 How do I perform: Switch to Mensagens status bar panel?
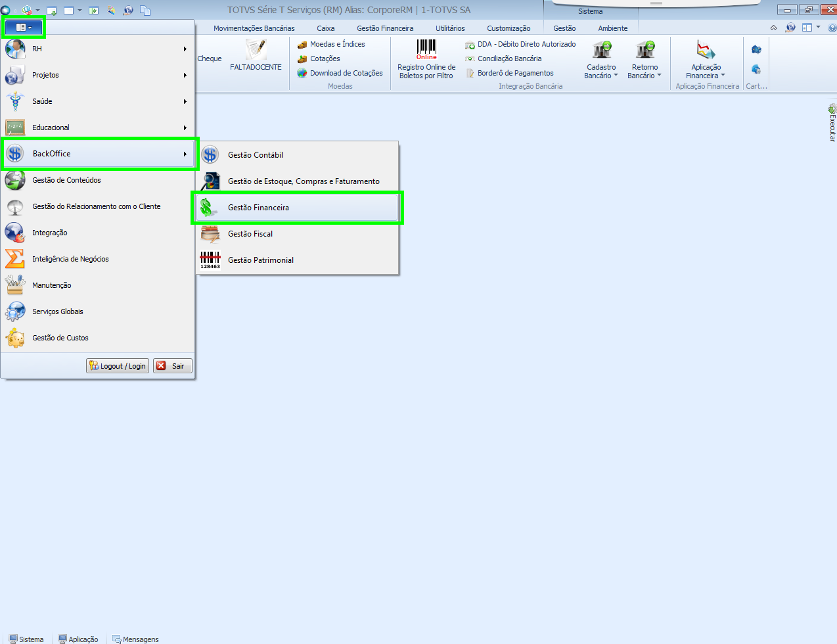(x=135, y=639)
